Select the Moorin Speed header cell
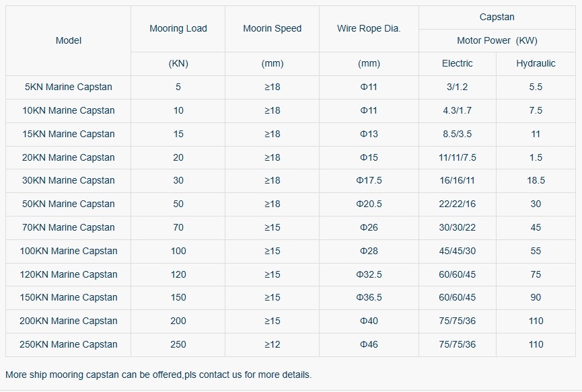 point(272,28)
